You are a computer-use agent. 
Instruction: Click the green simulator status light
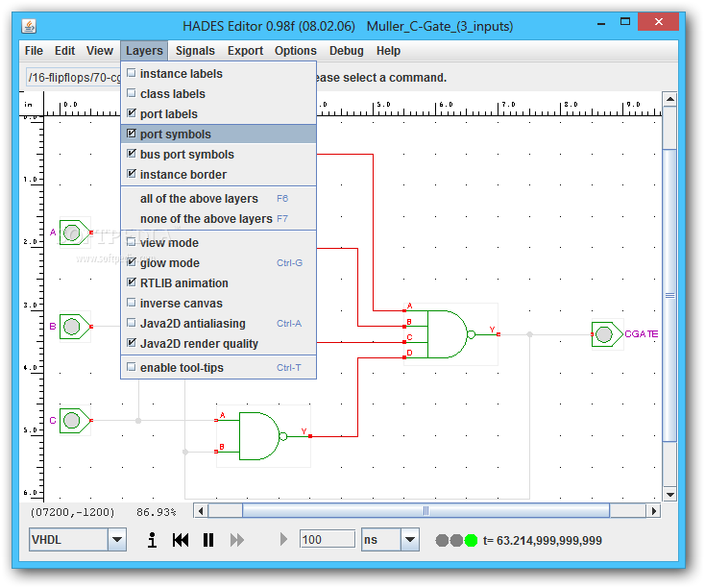pos(471,540)
